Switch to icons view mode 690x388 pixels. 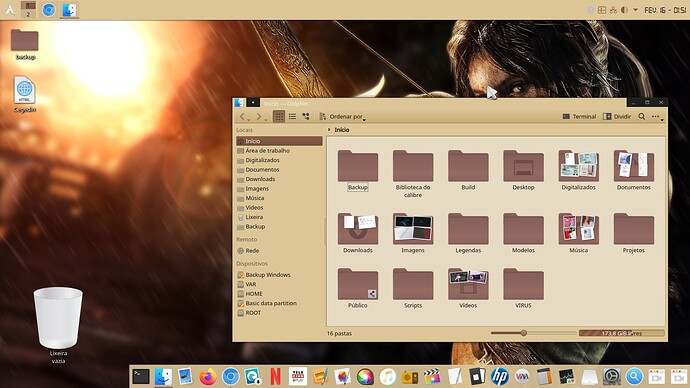click(x=279, y=116)
